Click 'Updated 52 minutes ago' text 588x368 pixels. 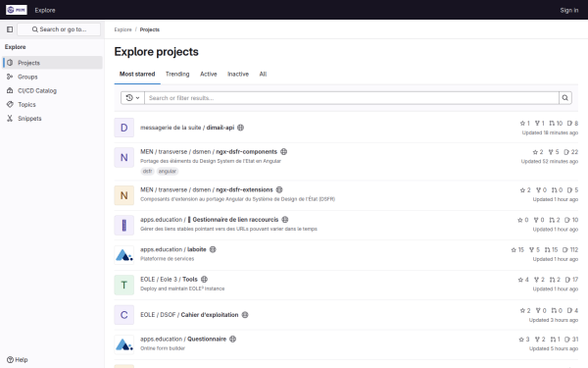pos(550,162)
